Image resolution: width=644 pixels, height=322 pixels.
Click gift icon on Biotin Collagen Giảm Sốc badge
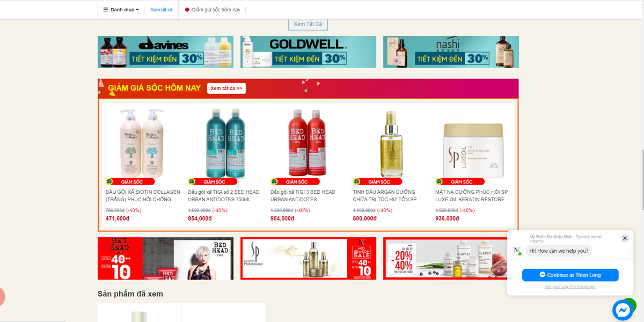click(109, 181)
